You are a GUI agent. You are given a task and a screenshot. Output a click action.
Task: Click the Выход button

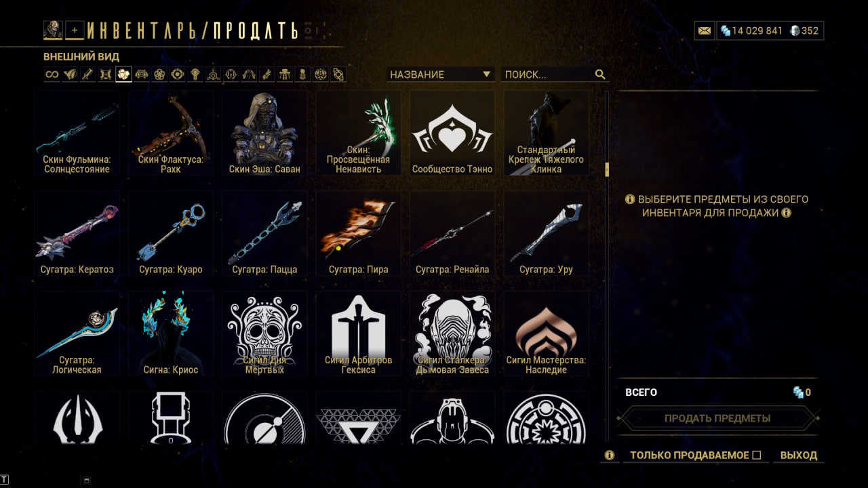(799, 455)
